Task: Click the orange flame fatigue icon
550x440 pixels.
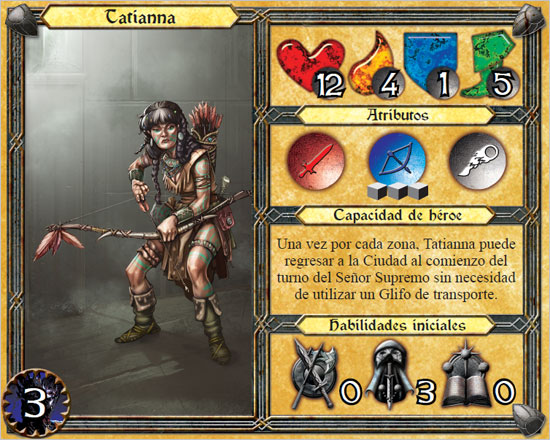Action: [x=372, y=63]
